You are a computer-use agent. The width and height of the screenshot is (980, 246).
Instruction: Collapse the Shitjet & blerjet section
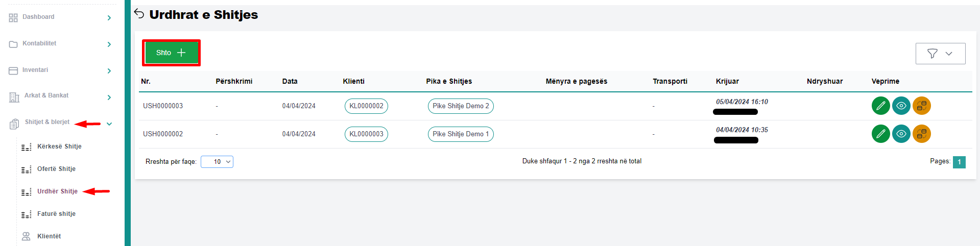tap(109, 124)
